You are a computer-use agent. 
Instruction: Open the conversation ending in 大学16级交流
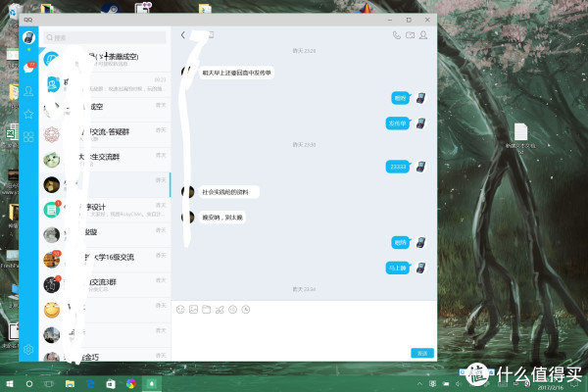(x=105, y=260)
